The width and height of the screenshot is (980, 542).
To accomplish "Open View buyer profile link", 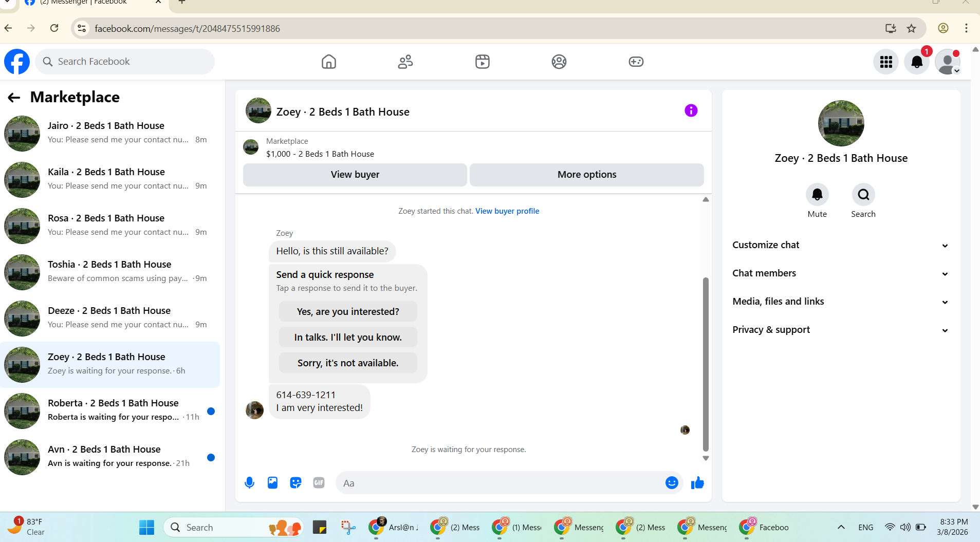I will 507,211.
